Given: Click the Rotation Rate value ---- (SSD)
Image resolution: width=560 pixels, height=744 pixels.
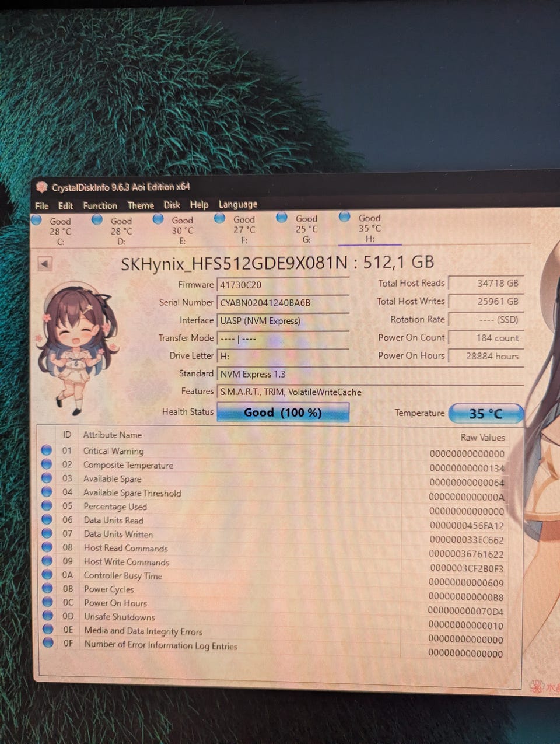Looking at the screenshot, I should pyautogui.click(x=485, y=320).
